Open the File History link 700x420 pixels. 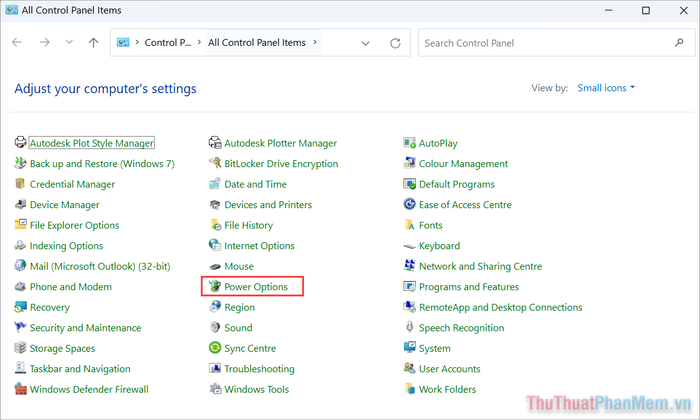(248, 225)
